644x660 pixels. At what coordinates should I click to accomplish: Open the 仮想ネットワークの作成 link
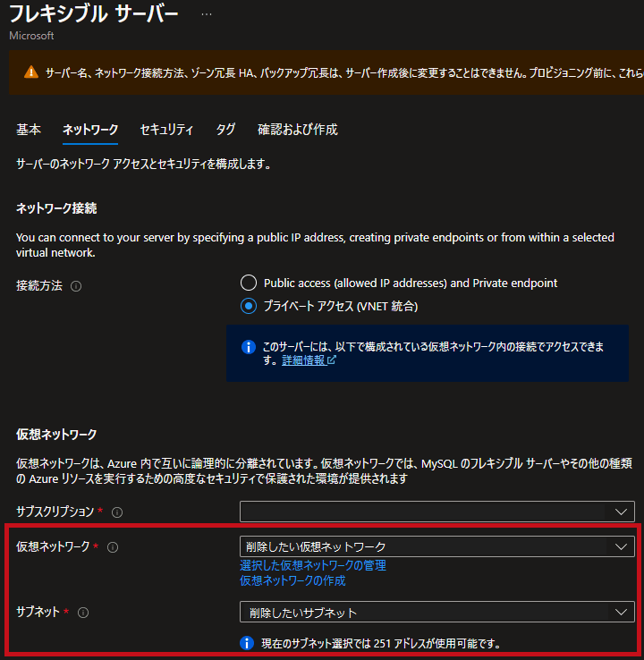click(292, 581)
